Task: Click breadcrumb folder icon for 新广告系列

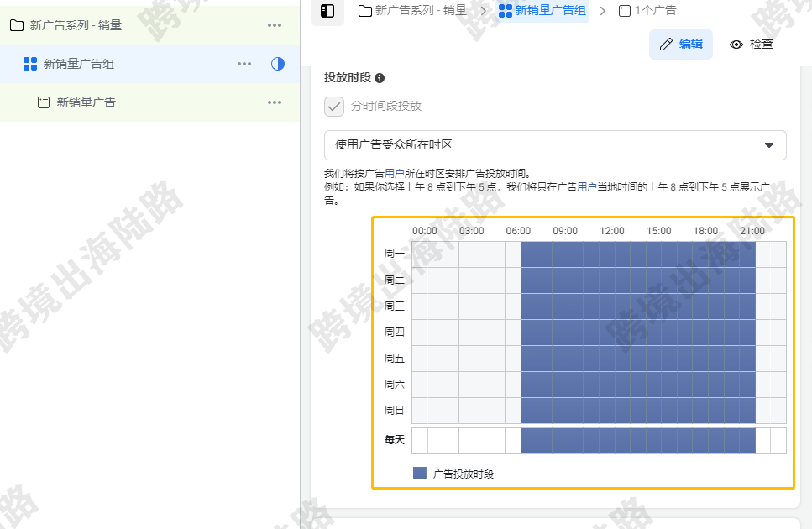Action: click(x=365, y=10)
